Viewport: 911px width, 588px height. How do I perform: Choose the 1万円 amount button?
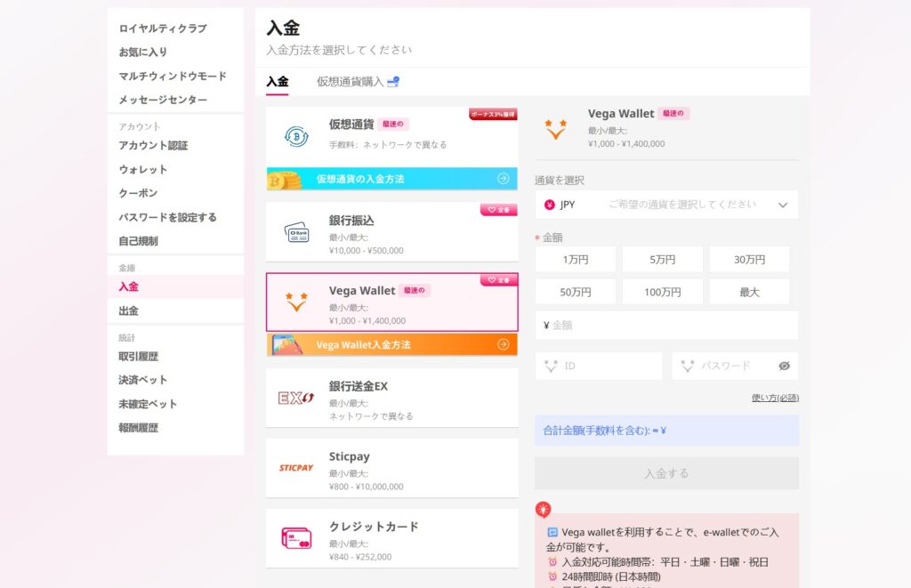tap(576, 260)
